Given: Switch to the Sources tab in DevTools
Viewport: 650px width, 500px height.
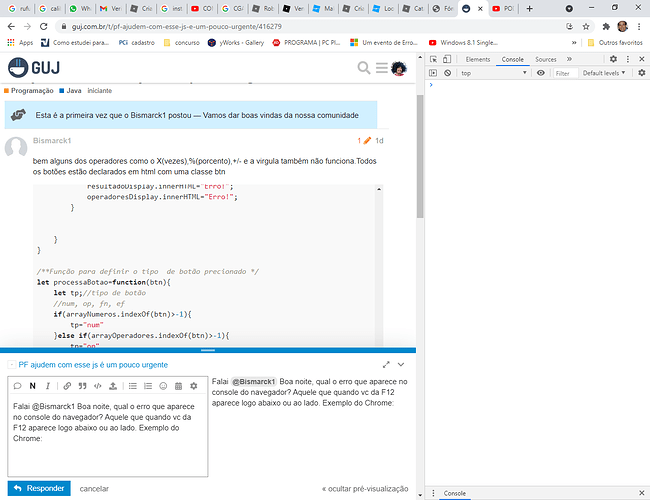Looking at the screenshot, I should [x=546, y=59].
